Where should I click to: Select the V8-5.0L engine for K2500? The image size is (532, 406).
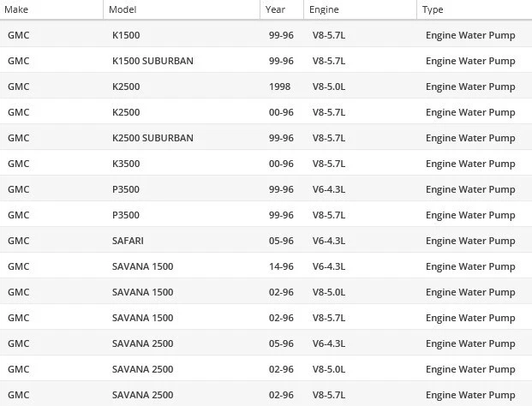(329, 87)
